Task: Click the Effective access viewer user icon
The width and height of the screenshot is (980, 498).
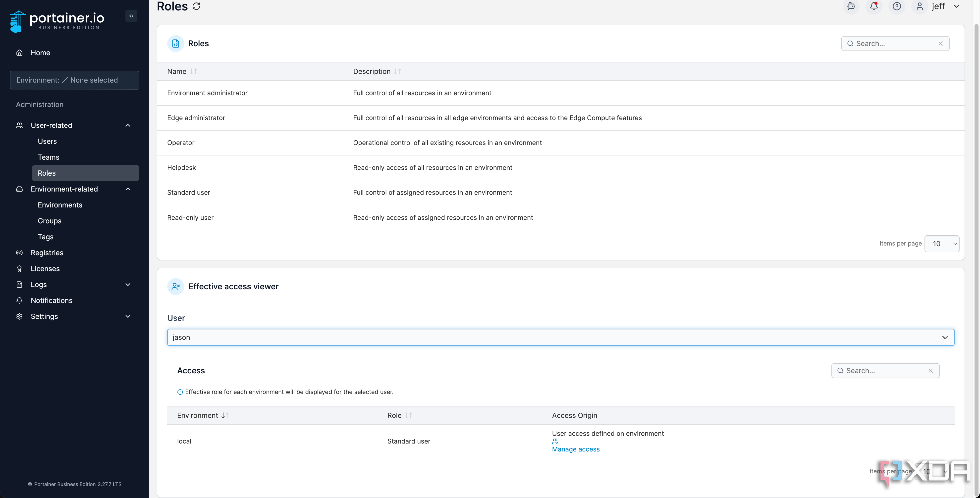Action: click(175, 287)
